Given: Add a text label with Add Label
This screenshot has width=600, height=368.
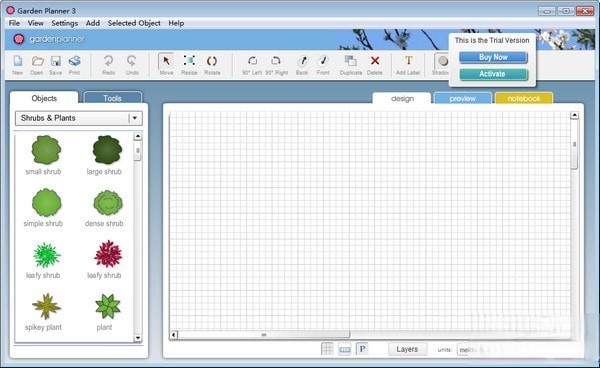Looking at the screenshot, I should 409,60.
